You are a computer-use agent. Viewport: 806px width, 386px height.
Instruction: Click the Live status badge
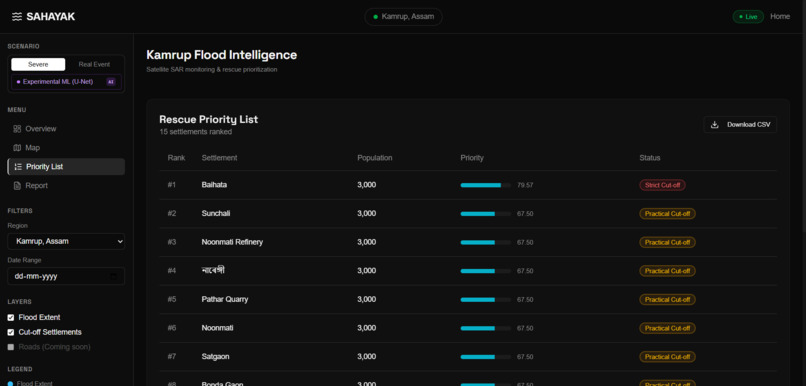[x=748, y=17]
